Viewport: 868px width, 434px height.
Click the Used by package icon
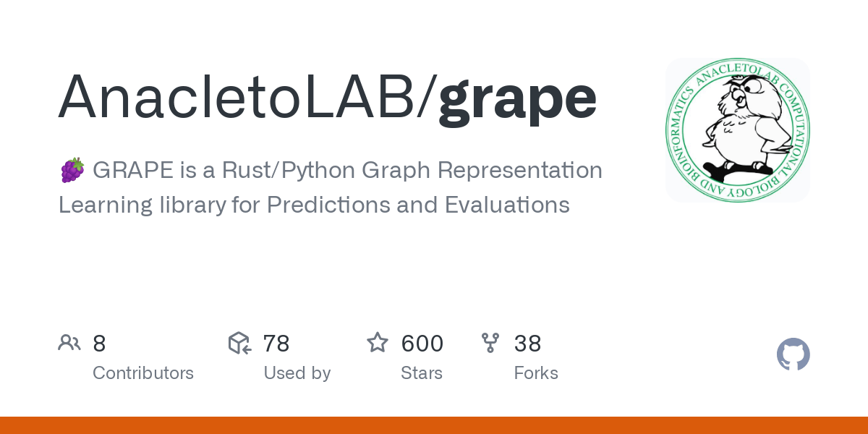[x=239, y=343]
